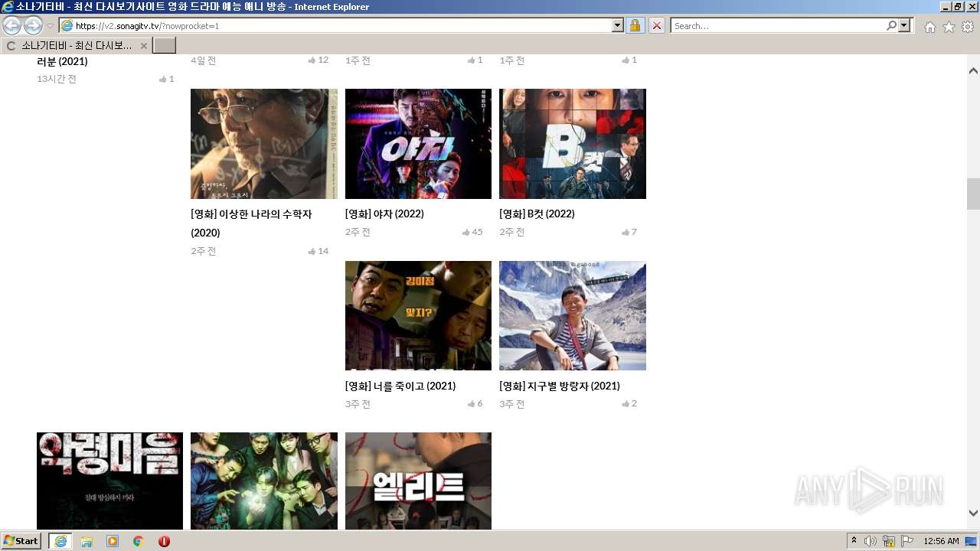Open the 야차 movie poster thumbnail

tap(418, 144)
